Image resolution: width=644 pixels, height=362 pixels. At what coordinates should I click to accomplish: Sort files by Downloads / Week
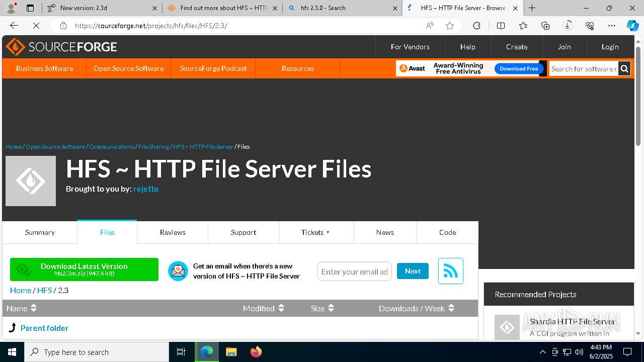point(417,308)
